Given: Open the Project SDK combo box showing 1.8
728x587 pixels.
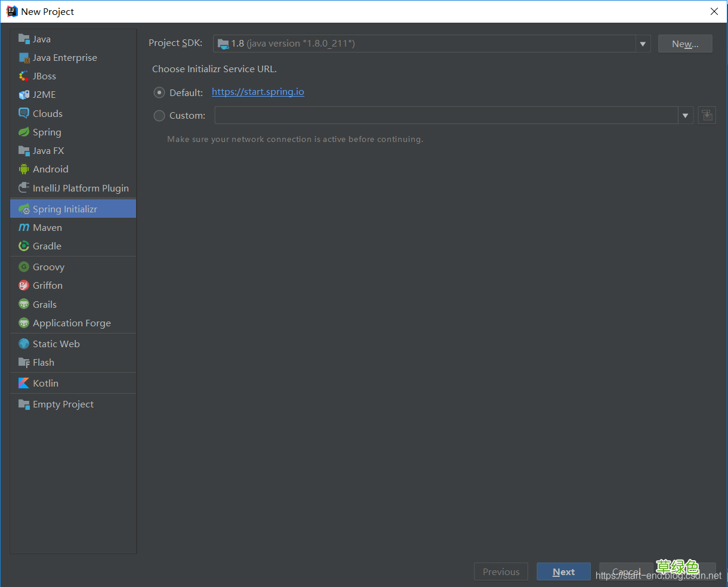Looking at the screenshot, I should 431,44.
